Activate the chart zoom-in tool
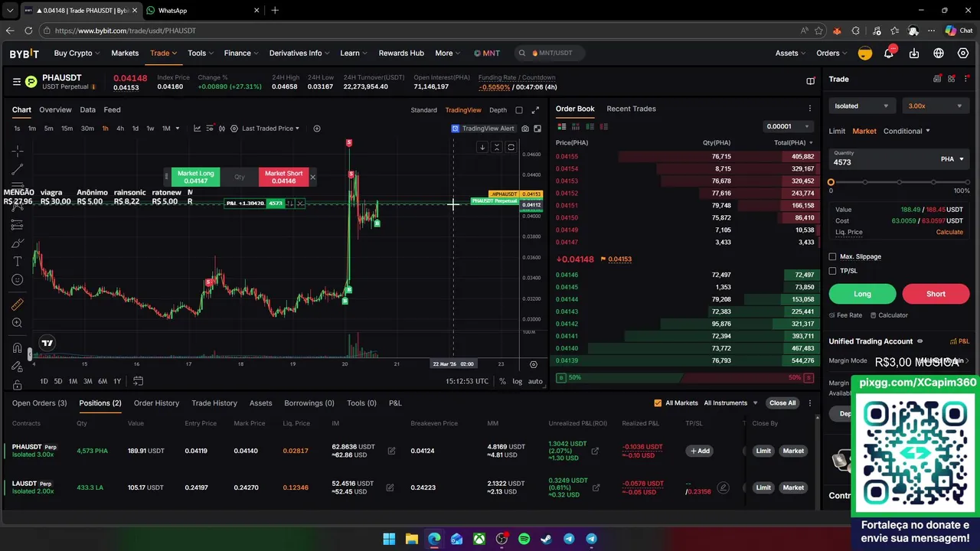The width and height of the screenshot is (980, 551). tap(17, 323)
